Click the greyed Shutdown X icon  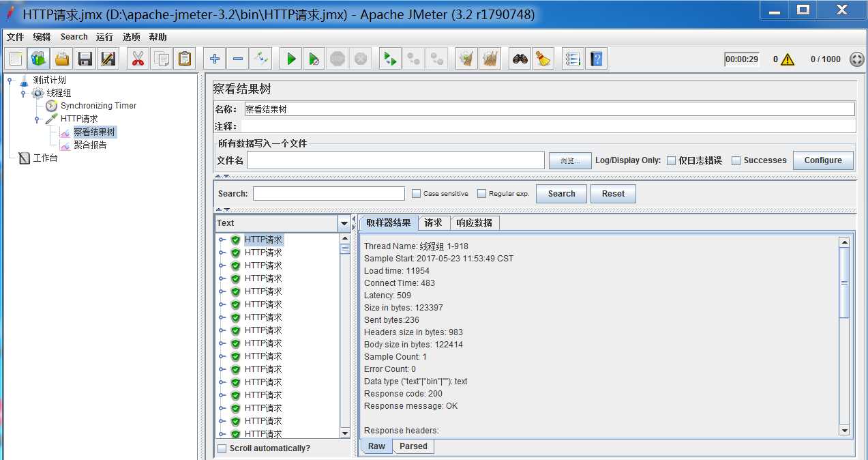click(x=361, y=59)
